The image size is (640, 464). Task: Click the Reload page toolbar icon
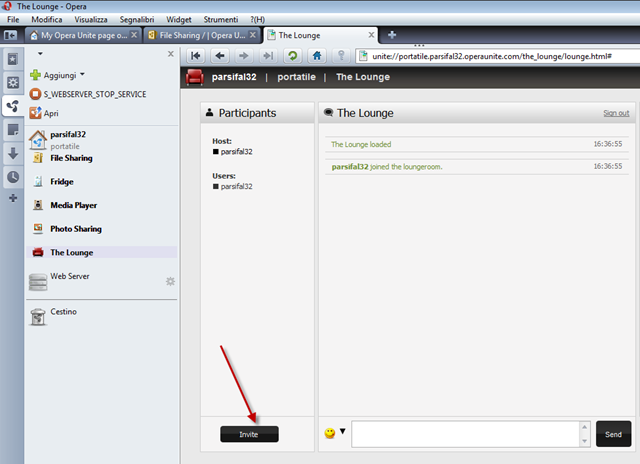pos(292,56)
